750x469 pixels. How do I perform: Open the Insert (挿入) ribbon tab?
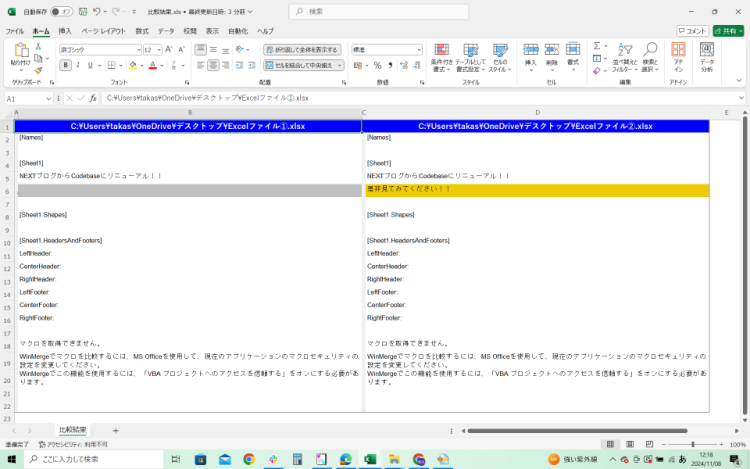point(65,31)
